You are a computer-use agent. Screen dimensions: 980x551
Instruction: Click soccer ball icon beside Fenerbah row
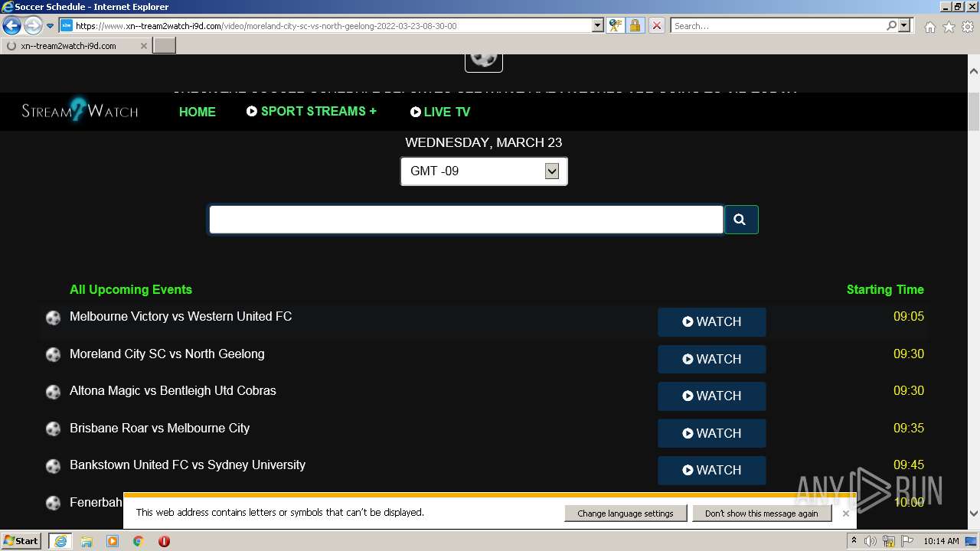53,504
